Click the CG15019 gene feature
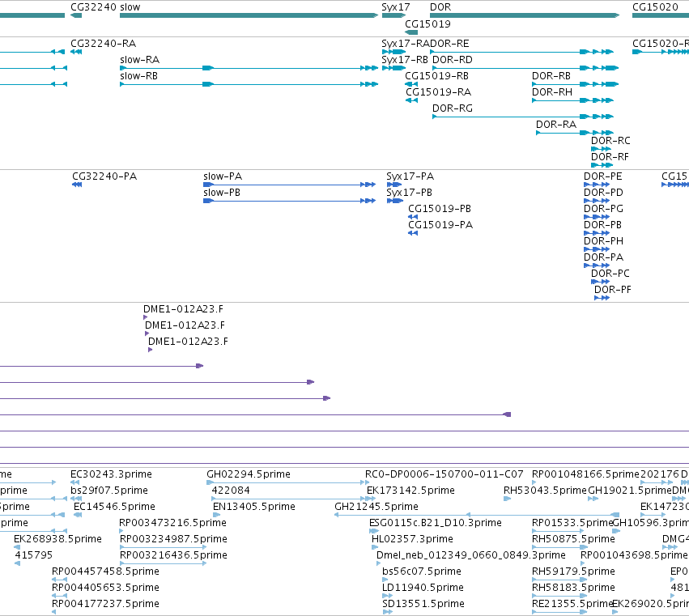 (x=411, y=32)
